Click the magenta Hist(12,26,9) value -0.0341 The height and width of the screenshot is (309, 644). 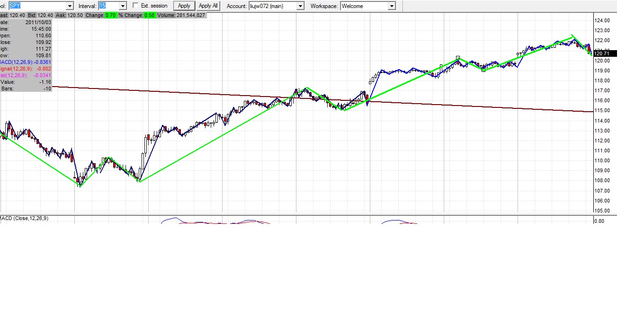pyautogui.click(x=42, y=75)
